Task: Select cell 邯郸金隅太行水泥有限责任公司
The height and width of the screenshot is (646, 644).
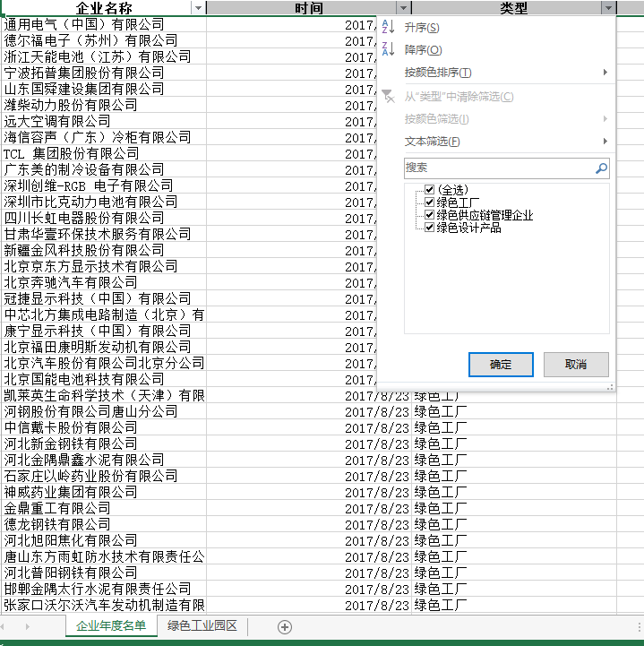Action: tap(104, 589)
